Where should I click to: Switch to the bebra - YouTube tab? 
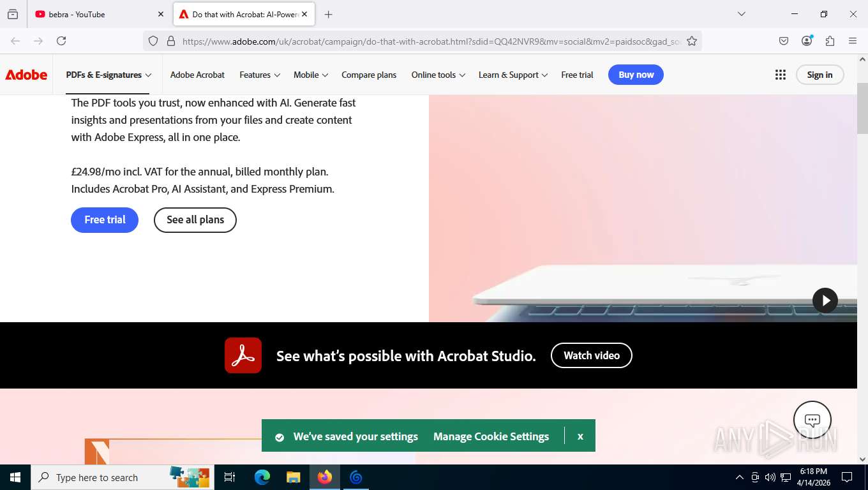pyautogui.click(x=100, y=14)
